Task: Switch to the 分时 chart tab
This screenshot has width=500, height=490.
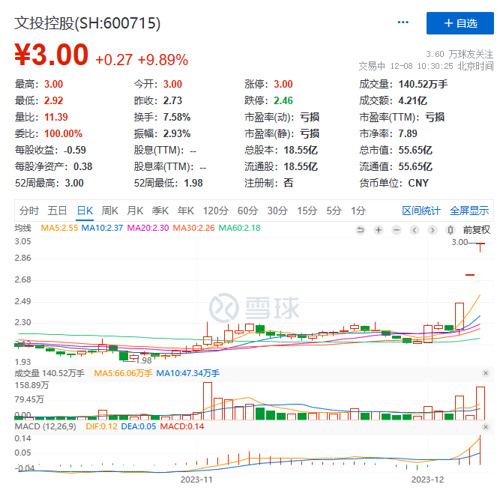Action: point(29,211)
